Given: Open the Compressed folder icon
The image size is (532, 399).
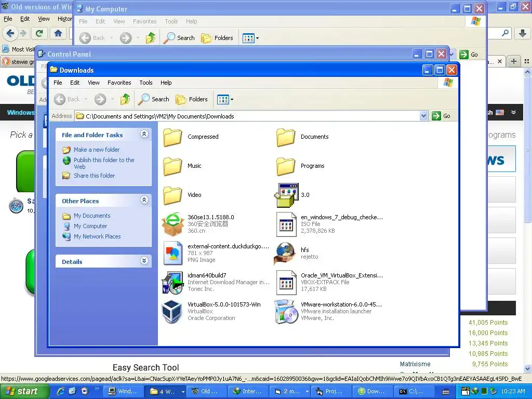Looking at the screenshot, I should 172,137.
